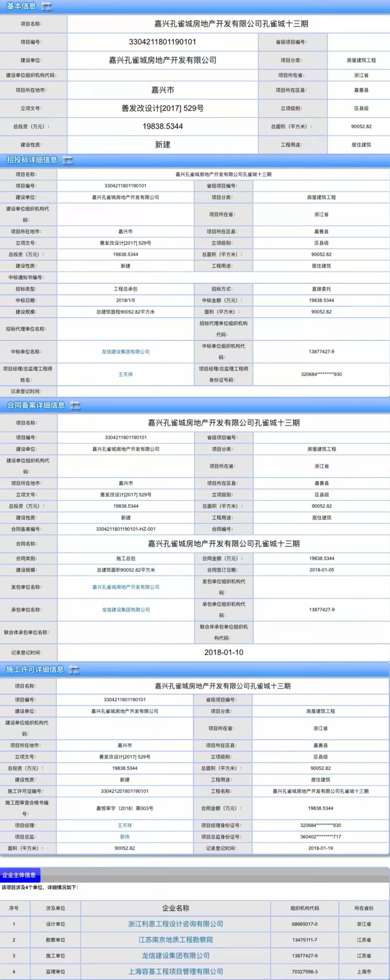Select 13877427-9 承包单位组织机构代码 value
Screen dimensions: 390x980
(322, 610)
